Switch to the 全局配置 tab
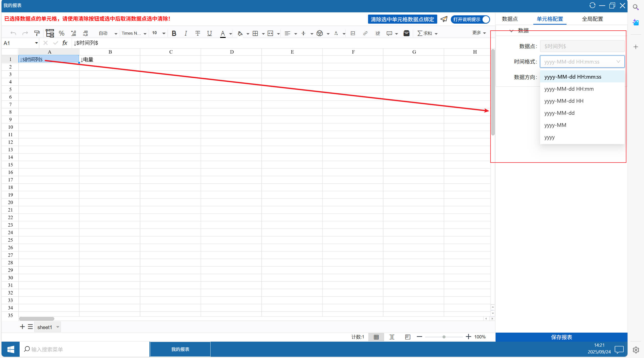This screenshot has height=358, width=644. (592, 19)
